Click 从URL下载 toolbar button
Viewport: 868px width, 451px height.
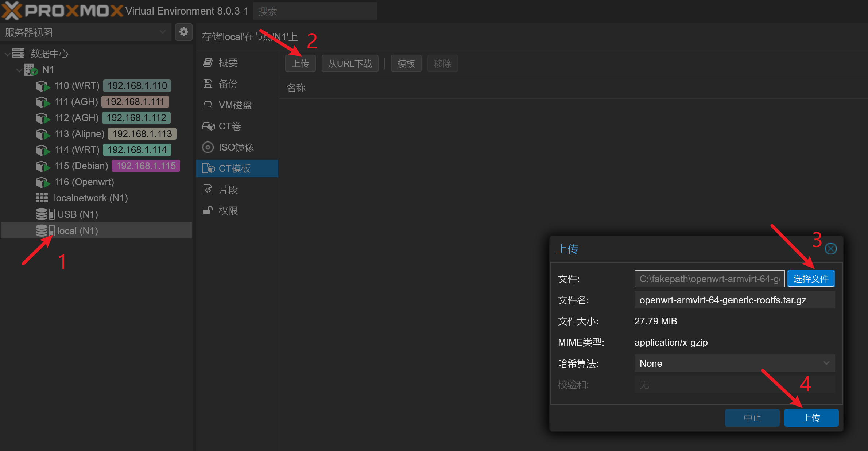(x=349, y=64)
